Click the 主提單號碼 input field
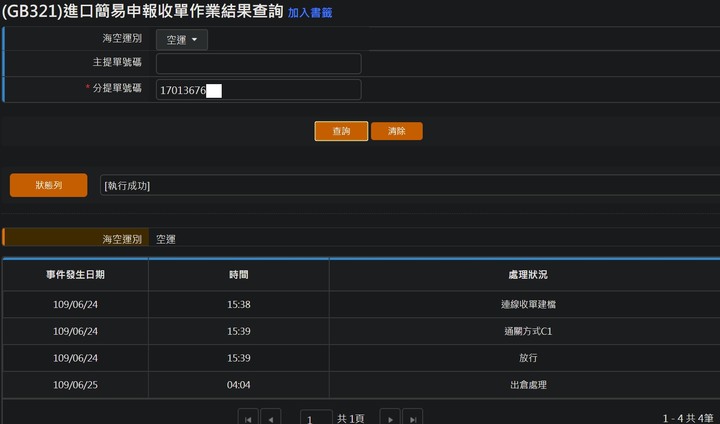720x424 pixels. [x=259, y=63]
